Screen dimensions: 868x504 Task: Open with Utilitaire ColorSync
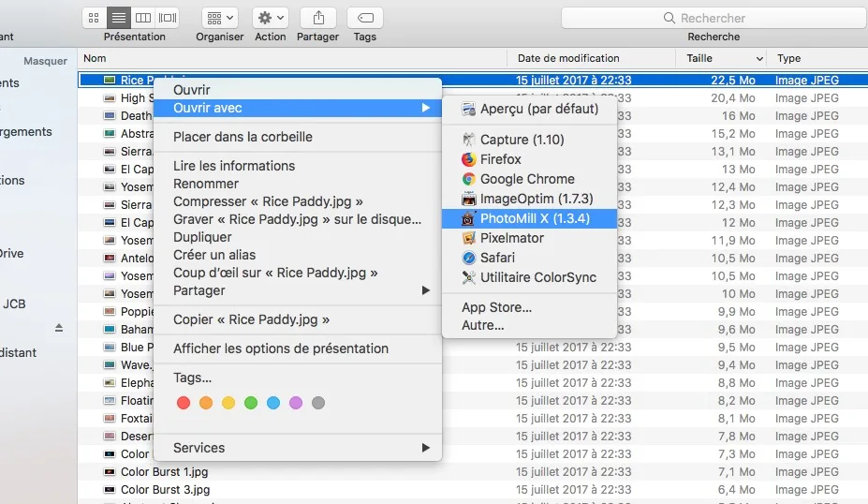(x=530, y=277)
